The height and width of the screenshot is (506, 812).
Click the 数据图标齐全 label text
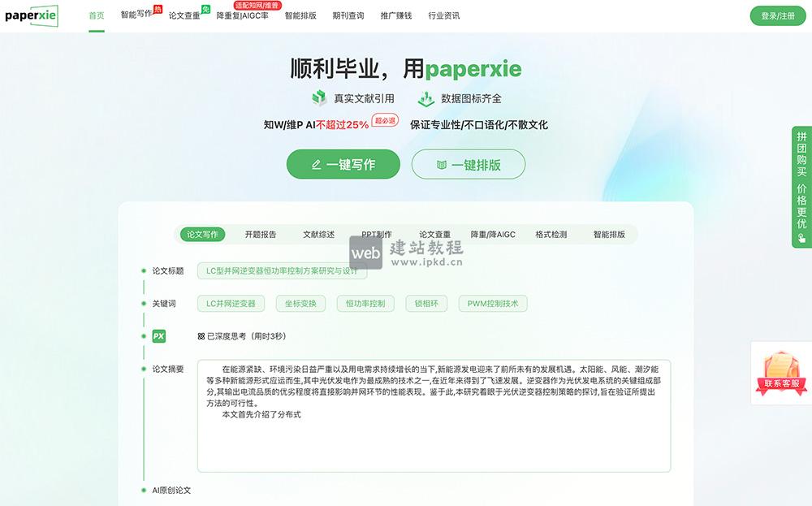pos(471,98)
